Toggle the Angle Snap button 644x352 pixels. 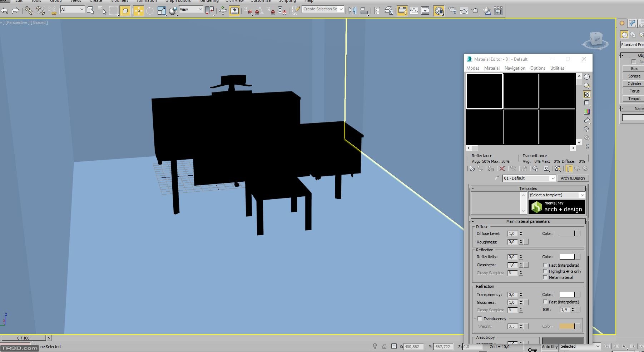[x=259, y=11]
